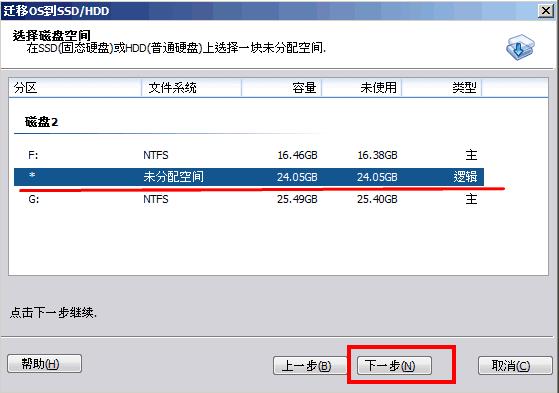Select the 未分配空间 row
This screenshot has width=559, height=393.
pyautogui.click(x=249, y=177)
